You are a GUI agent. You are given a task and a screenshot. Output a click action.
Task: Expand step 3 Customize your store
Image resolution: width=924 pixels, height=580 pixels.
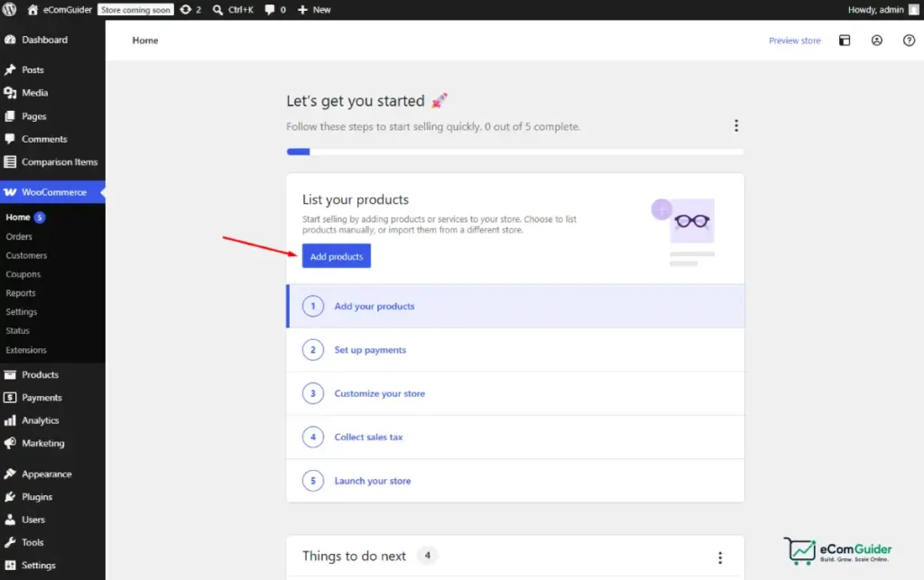pyautogui.click(x=515, y=393)
